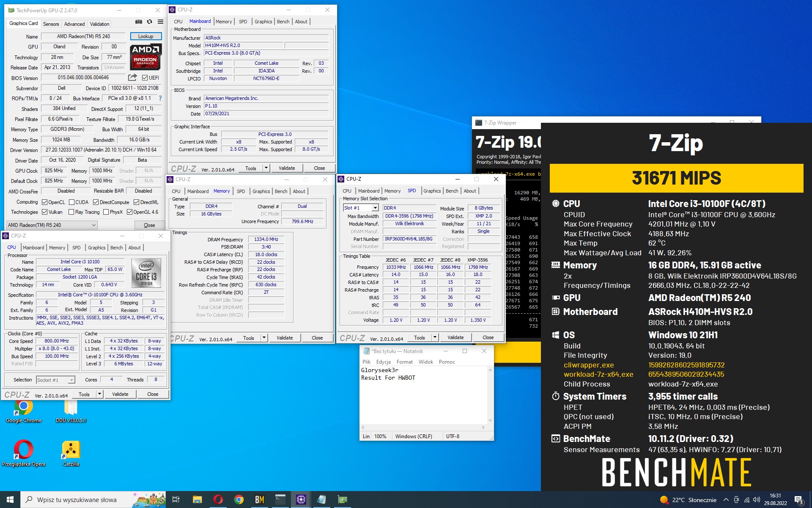Expand Tools arrow in CPU-Z SPD window
Image resolution: width=812 pixels, height=508 pixels.
(435, 337)
